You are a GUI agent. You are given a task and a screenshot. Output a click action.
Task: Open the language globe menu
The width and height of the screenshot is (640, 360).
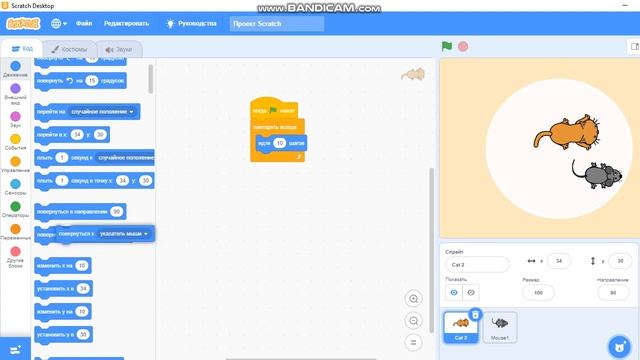click(x=59, y=24)
